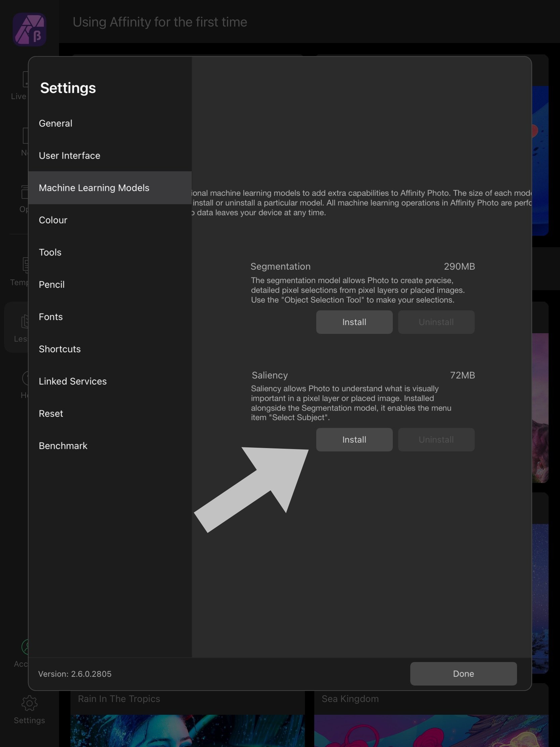Click the Sea Kingdom title
This screenshot has width=560, height=747.
(x=350, y=699)
